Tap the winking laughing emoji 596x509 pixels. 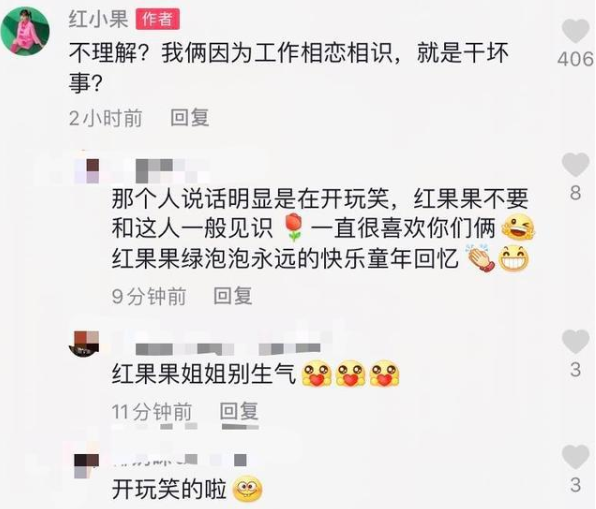[518, 227]
